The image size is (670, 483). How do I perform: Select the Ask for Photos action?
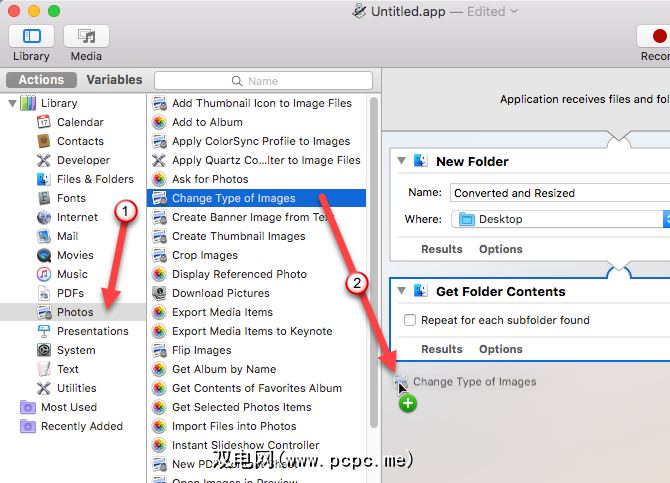[256, 179]
